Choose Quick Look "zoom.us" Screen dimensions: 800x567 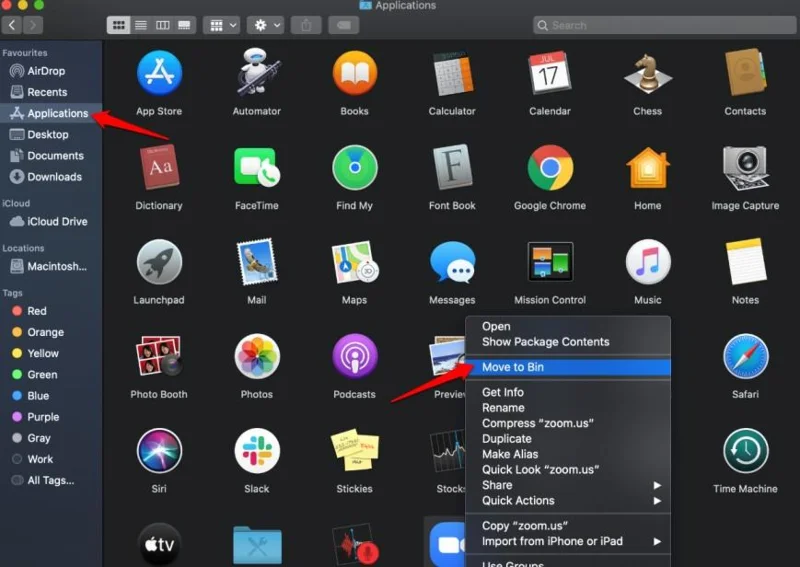pos(568,470)
